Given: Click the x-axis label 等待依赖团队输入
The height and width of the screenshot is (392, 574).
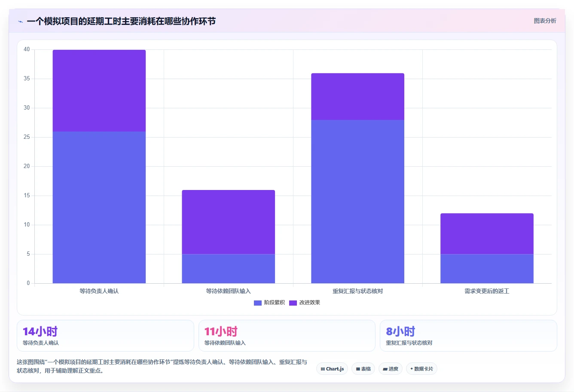Looking at the screenshot, I should (x=229, y=291).
